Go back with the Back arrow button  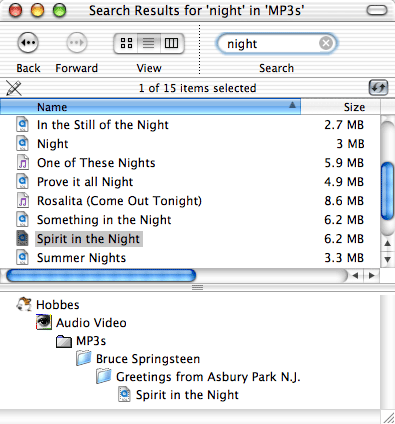(x=28, y=43)
